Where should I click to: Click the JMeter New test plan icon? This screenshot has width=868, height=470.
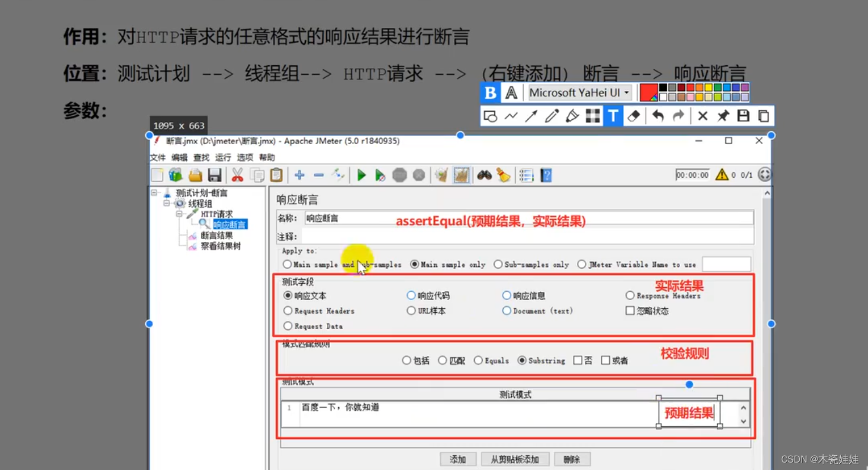click(157, 175)
